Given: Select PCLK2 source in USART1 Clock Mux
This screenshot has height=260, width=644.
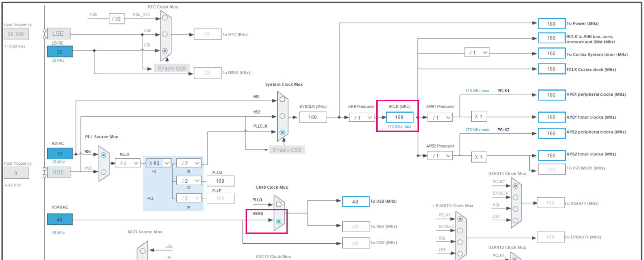Looking at the screenshot, I should tap(516, 185).
